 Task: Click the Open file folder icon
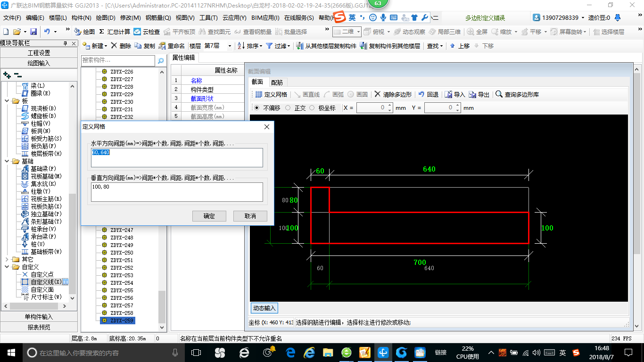click(x=17, y=32)
